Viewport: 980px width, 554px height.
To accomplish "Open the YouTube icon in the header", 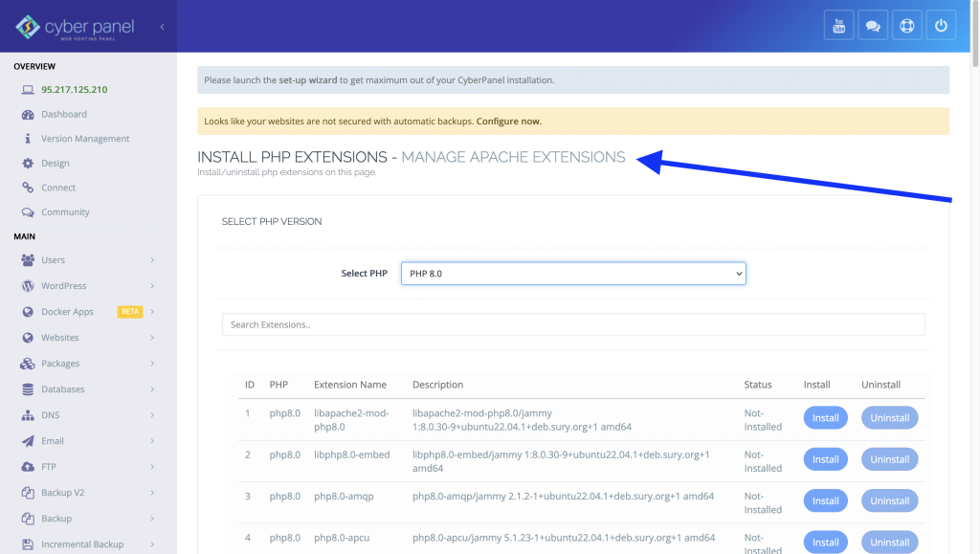I will (x=838, y=26).
